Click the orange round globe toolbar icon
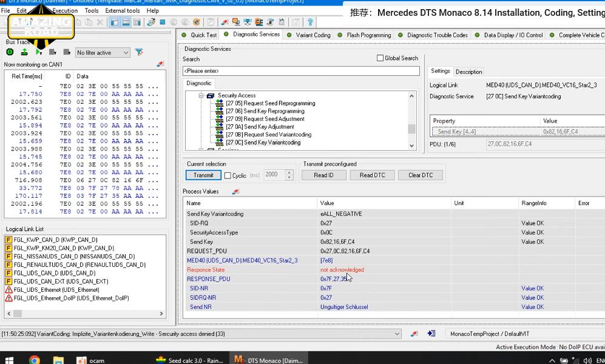This screenshot has height=364, width=605. point(197,22)
